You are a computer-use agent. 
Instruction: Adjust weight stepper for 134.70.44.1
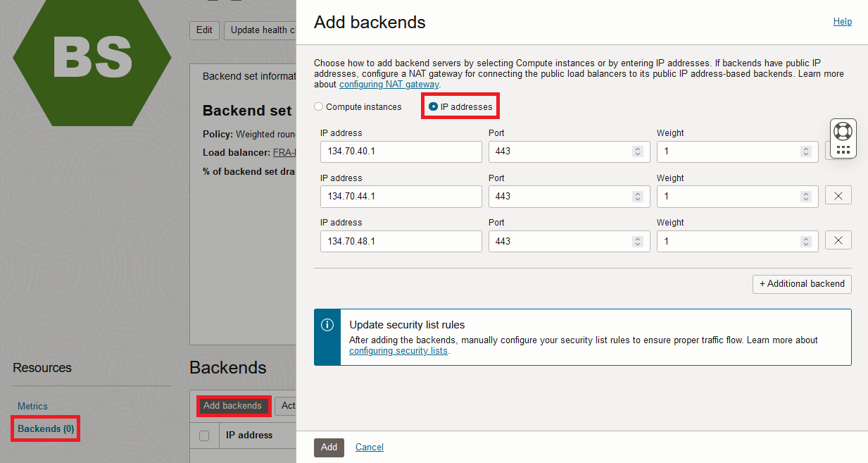pos(806,197)
